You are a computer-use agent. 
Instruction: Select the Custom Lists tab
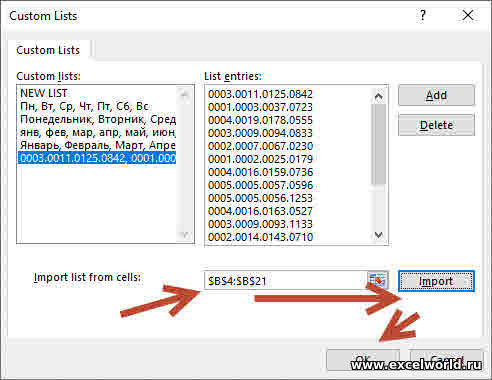48,50
